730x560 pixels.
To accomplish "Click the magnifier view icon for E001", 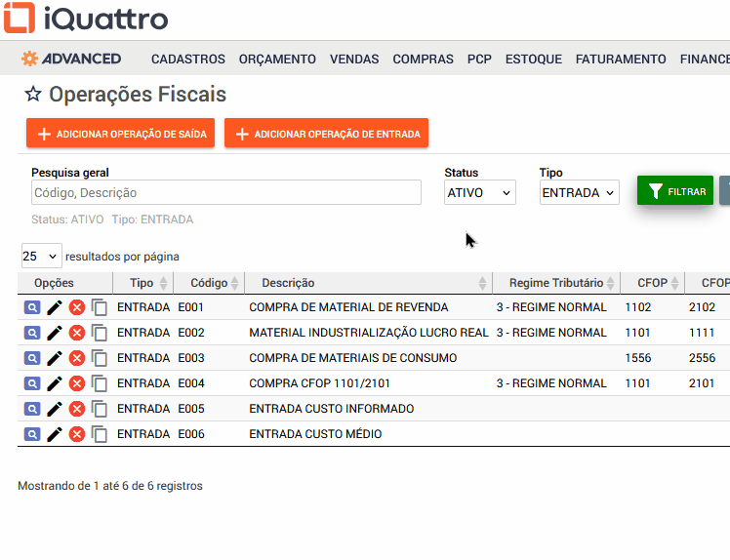I will [32, 307].
